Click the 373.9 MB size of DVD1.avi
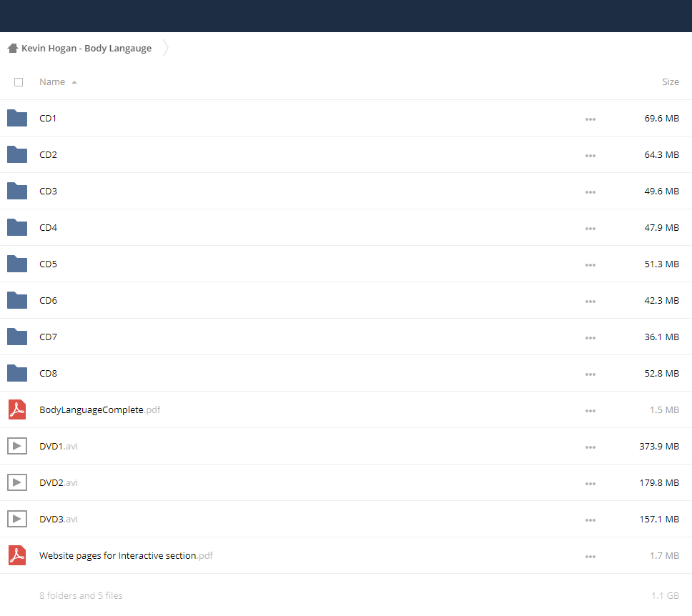692x616 pixels. point(659,446)
